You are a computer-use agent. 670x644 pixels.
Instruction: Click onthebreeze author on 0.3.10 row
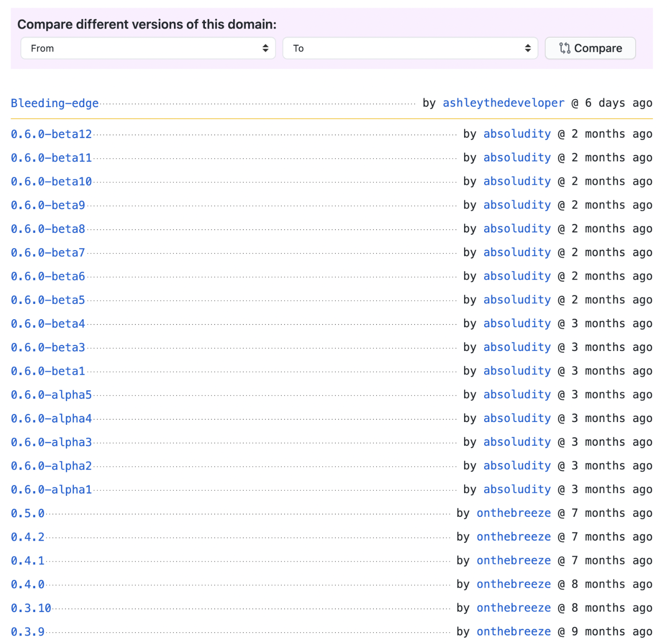514,608
